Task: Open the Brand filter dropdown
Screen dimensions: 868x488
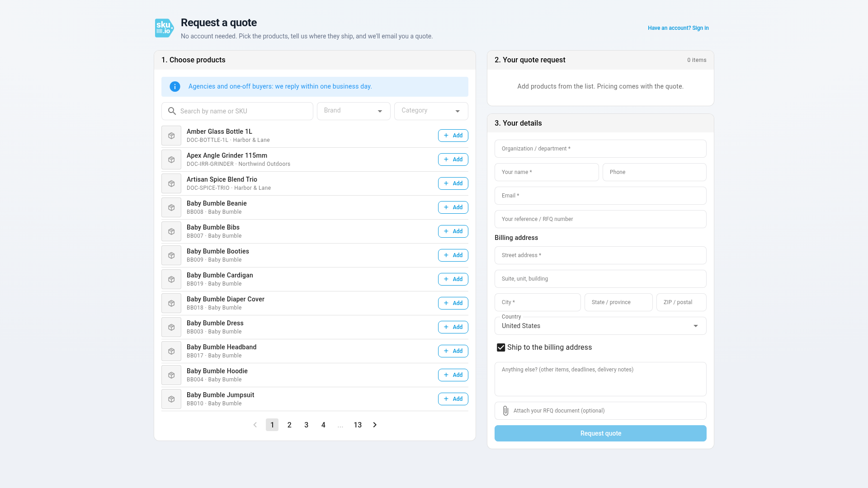Action: coord(354,111)
